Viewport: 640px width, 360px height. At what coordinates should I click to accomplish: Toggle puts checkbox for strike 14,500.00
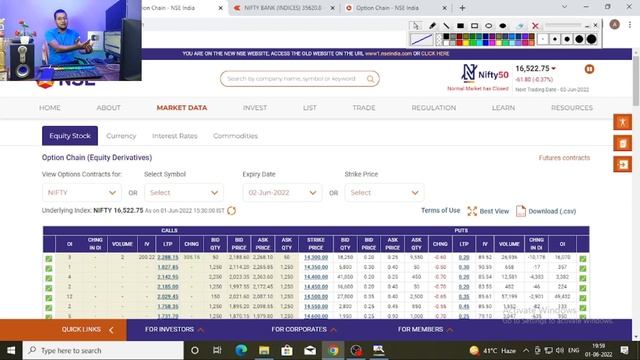[x=583, y=298]
